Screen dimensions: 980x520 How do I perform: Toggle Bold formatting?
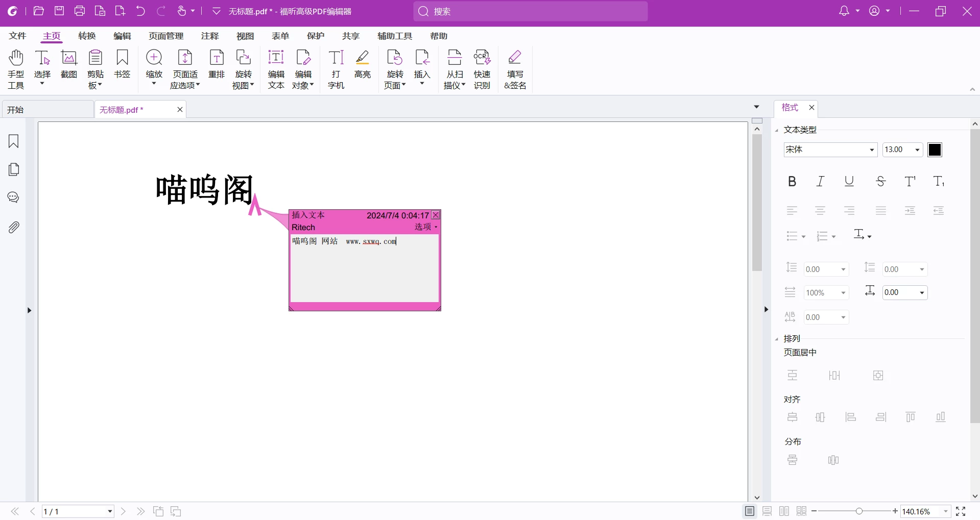(x=792, y=181)
